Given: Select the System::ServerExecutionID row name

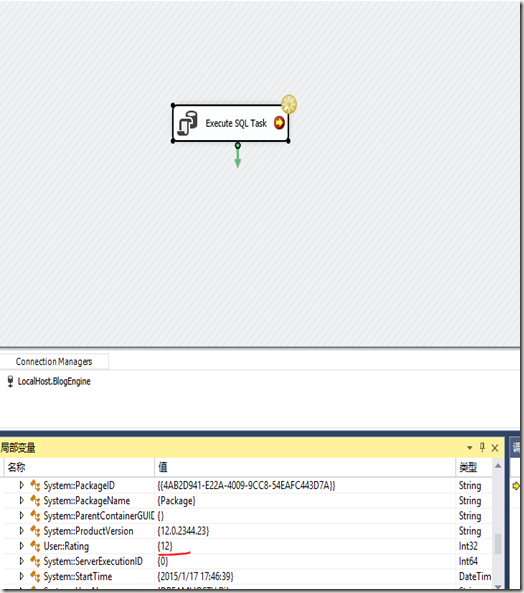Looking at the screenshot, I should point(93,561).
